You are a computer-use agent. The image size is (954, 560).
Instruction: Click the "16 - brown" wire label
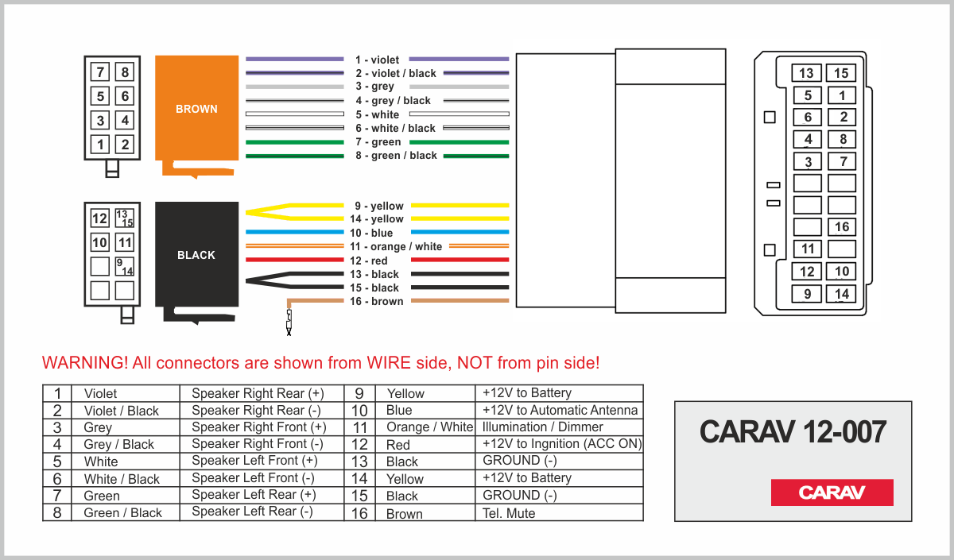pos(376,302)
